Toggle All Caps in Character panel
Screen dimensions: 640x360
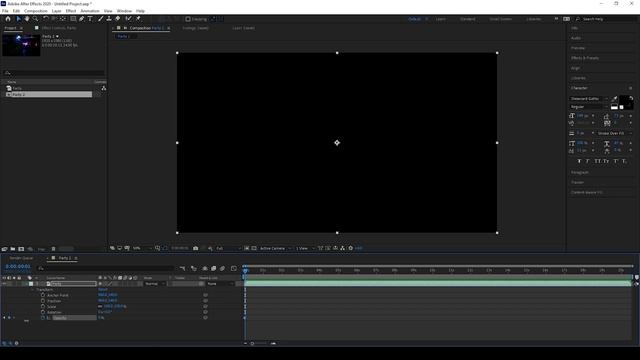tap(598, 161)
